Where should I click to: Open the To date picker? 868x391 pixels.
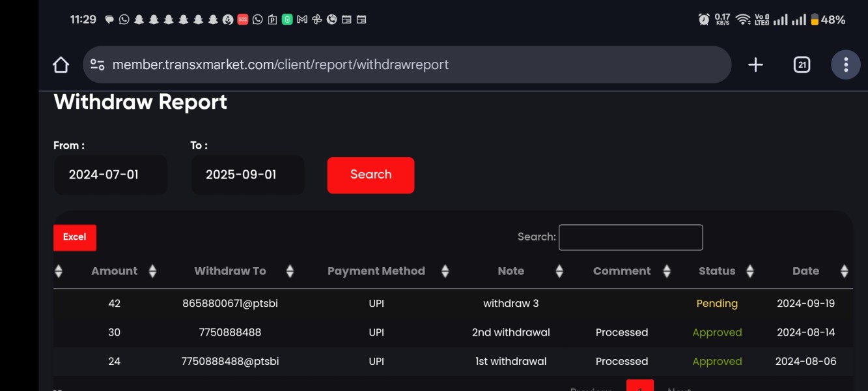pyautogui.click(x=247, y=175)
